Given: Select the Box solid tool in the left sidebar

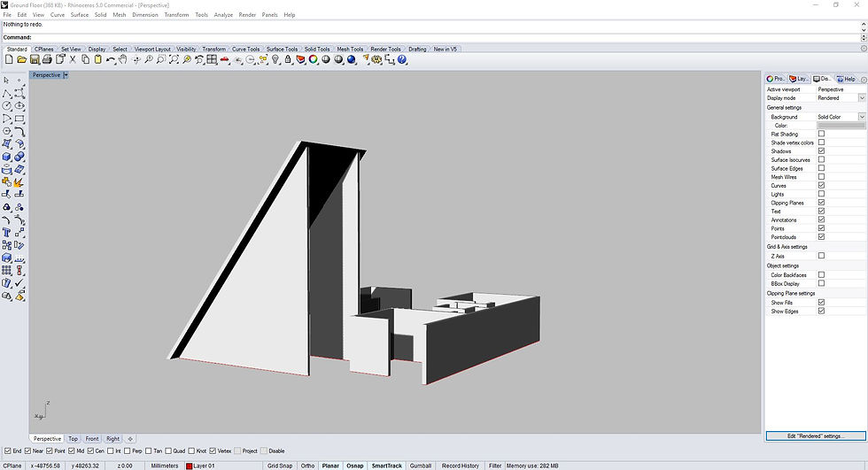Looking at the screenshot, I should [x=7, y=157].
